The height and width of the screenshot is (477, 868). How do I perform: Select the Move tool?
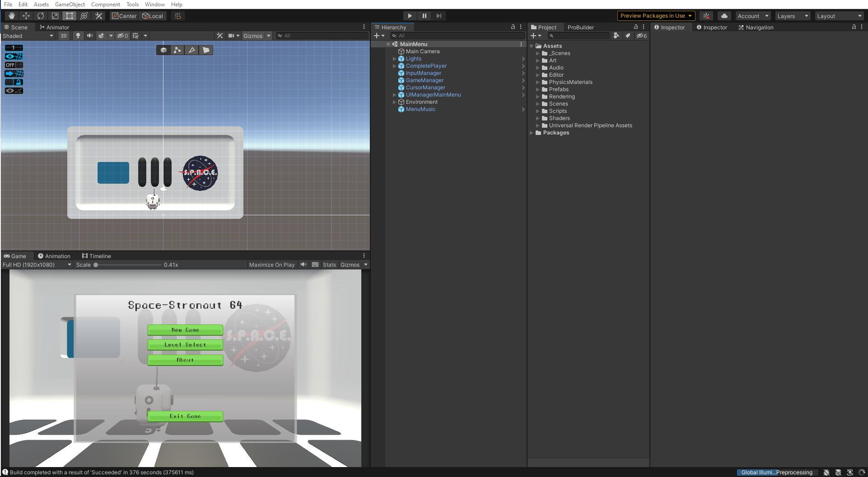coord(26,16)
